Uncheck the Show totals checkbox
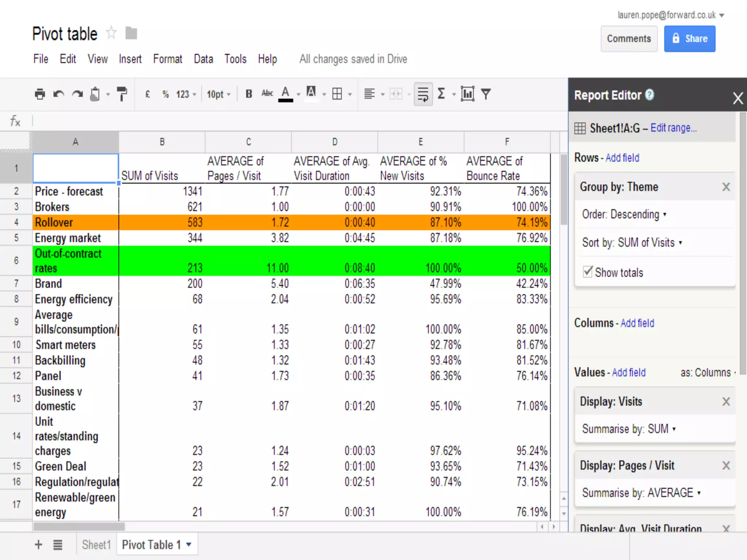Screen dimensions: 747x560 (x=588, y=272)
